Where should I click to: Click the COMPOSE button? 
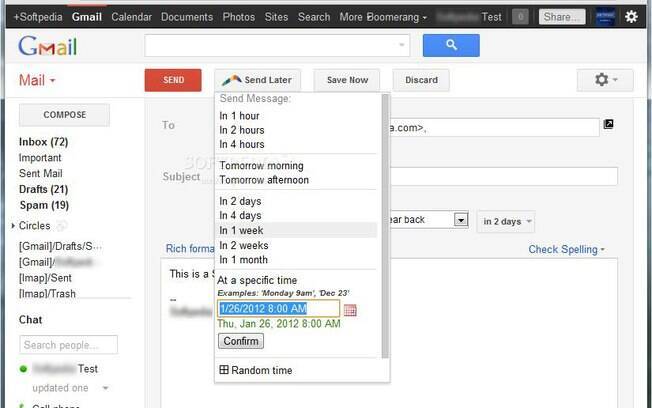pos(64,115)
